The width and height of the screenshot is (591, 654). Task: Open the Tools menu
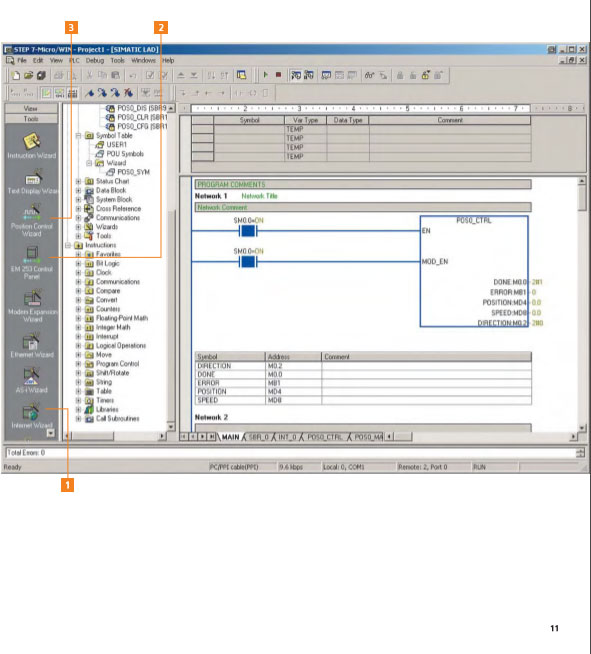[x=117, y=60]
